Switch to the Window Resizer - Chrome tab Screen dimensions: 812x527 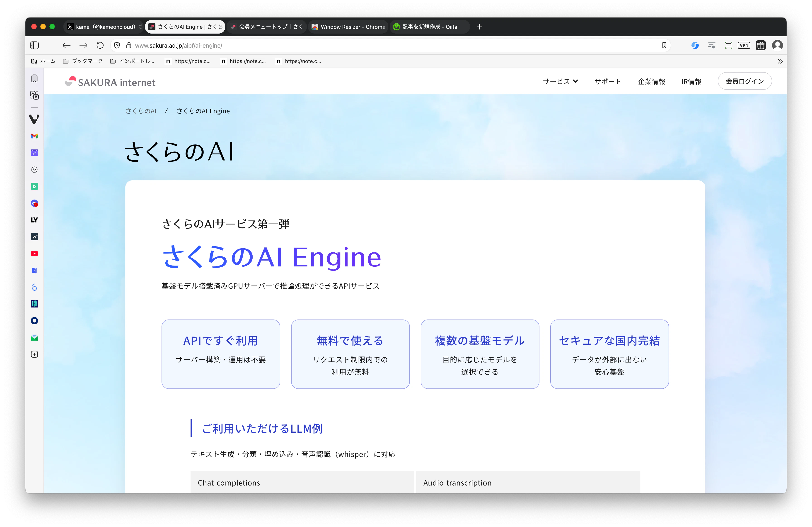(x=348, y=27)
